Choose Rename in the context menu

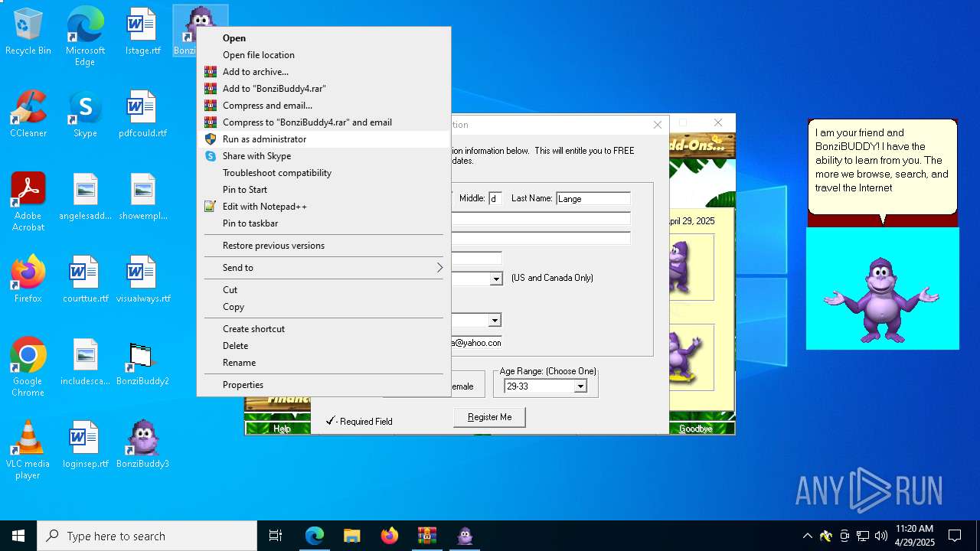click(323, 363)
